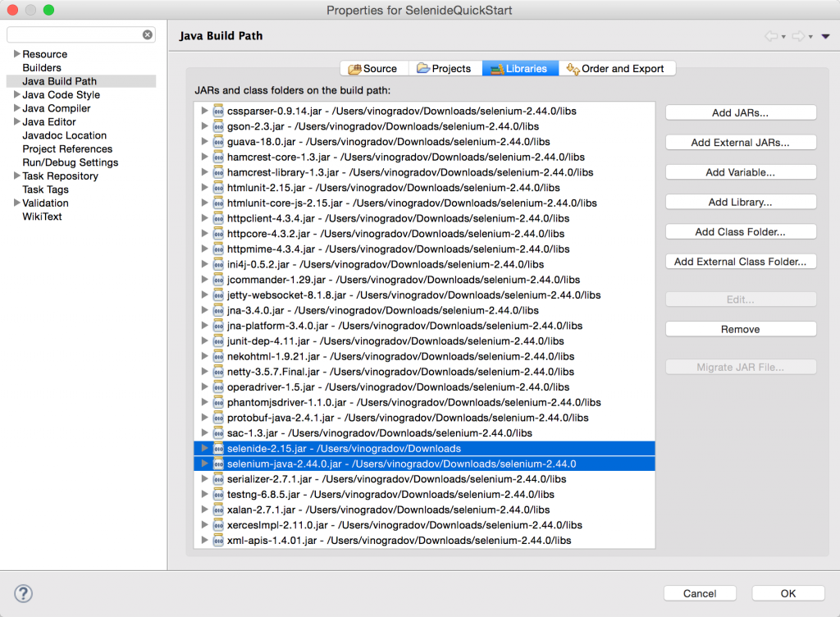
Task: Open Javadoc Location settings
Action: point(64,135)
